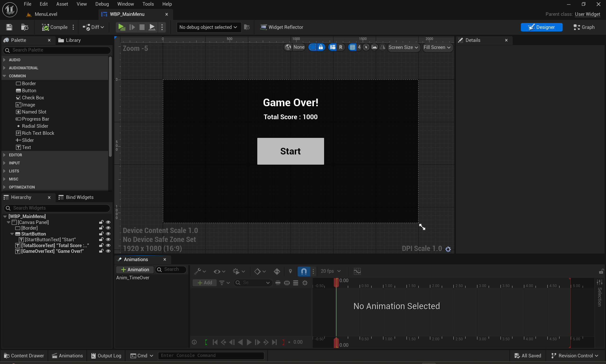Toggle visibility of the Border widget
The height and width of the screenshot is (364, 606).
click(x=108, y=228)
